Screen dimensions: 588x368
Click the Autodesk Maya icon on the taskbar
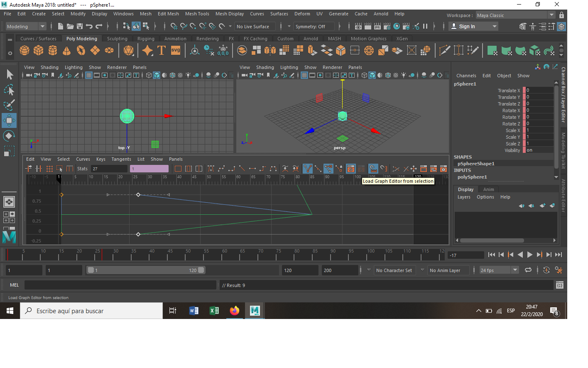click(255, 311)
